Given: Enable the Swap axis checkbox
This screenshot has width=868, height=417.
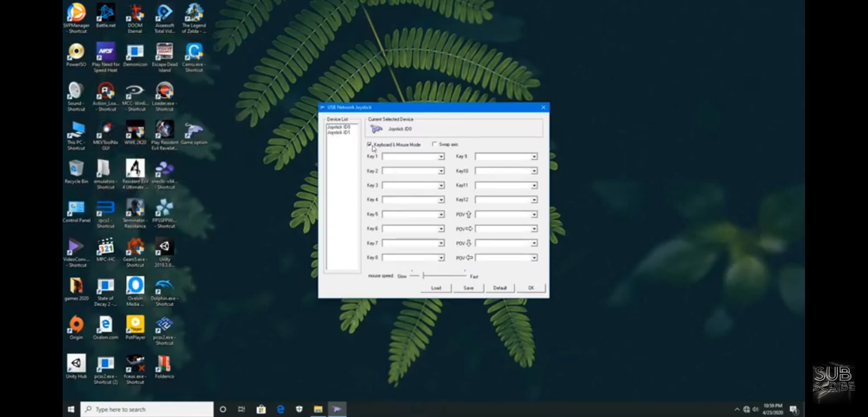Looking at the screenshot, I should (x=434, y=144).
